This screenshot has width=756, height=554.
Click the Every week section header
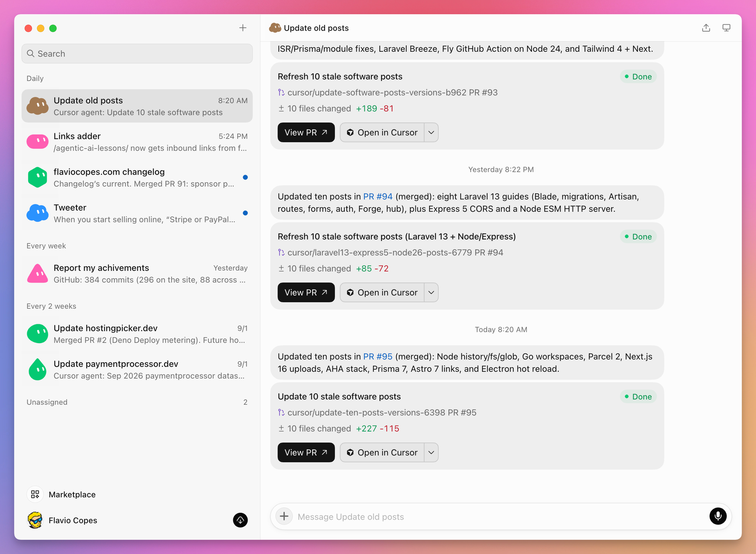46,246
